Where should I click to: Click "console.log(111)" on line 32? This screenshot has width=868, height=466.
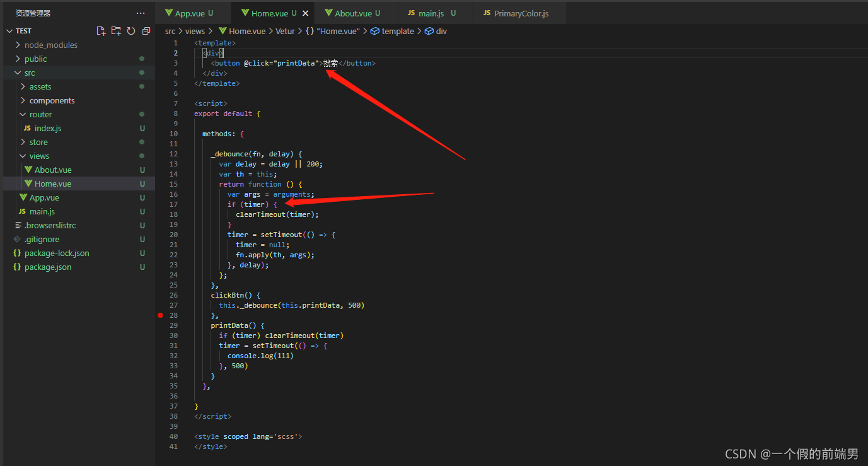pos(260,356)
